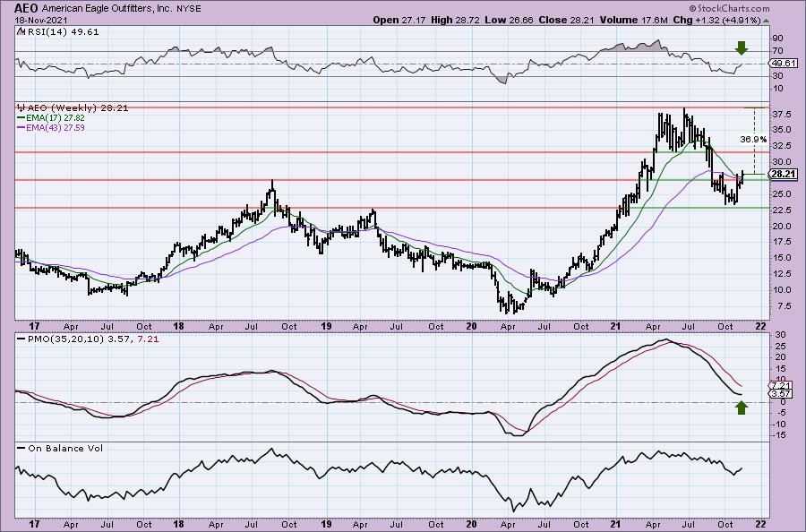The width and height of the screenshot is (806, 532).
Task: Click the green EMA(17) legend line swatch
Action: coord(21,117)
